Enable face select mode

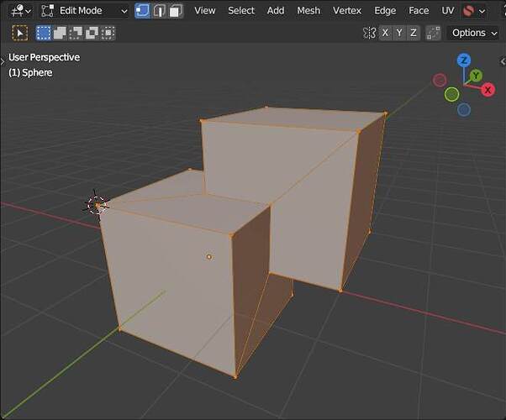click(176, 11)
